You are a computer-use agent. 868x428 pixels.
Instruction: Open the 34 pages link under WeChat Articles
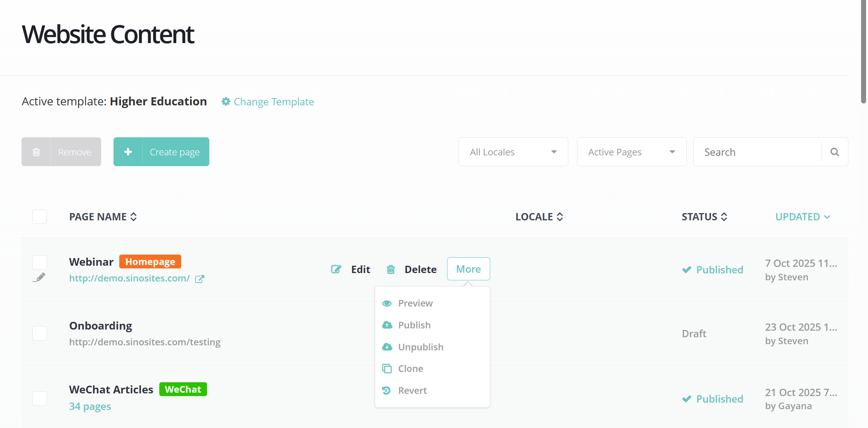(x=90, y=406)
